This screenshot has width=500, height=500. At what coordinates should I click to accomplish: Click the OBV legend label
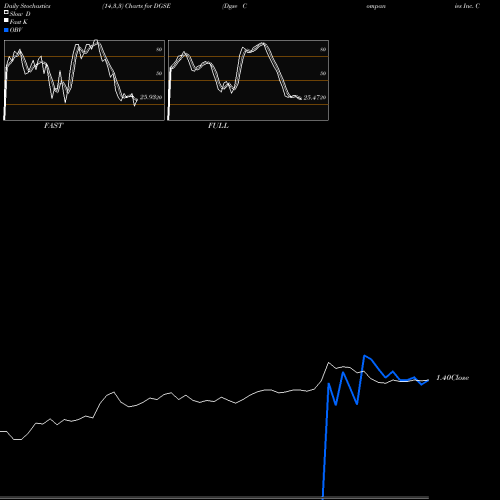16,30
